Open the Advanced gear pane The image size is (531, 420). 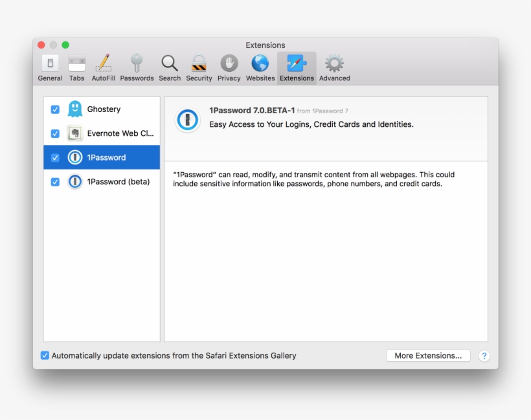[x=334, y=68]
